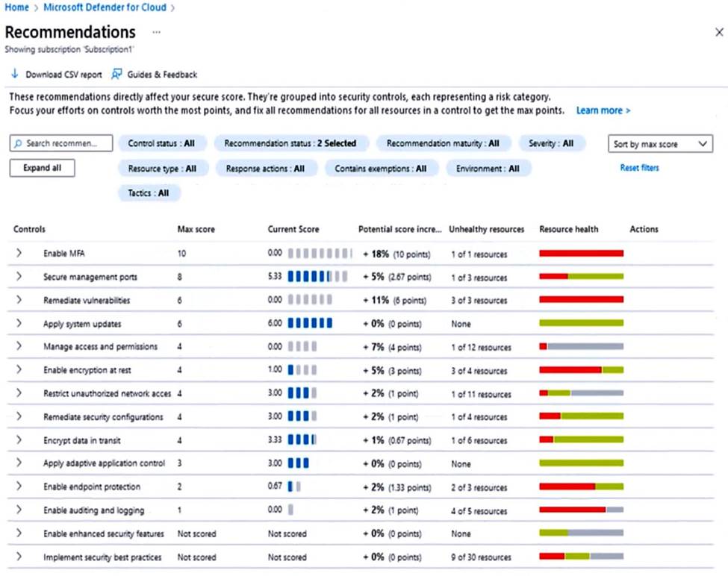
Task: Open Microsoft Defender for Cloud breadcrumb
Action: point(105,7)
